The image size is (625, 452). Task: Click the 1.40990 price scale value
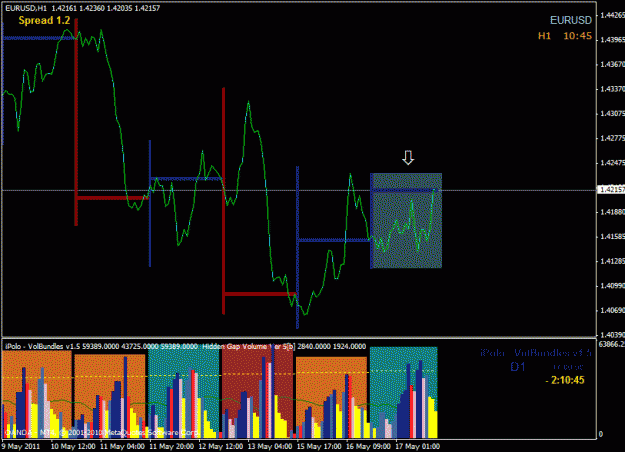pos(612,286)
